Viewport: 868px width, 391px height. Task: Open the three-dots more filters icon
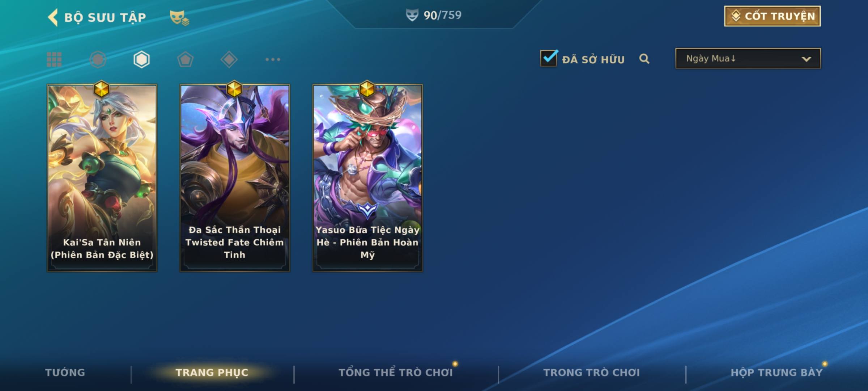273,59
